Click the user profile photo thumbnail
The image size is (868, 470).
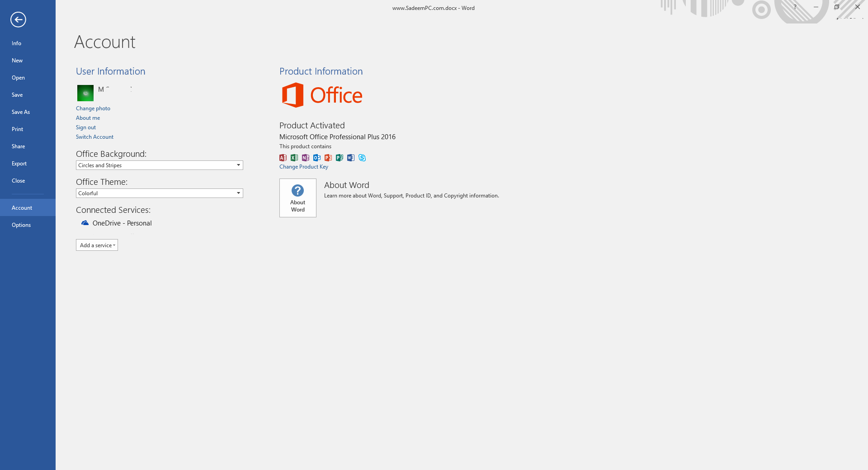pyautogui.click(x=85, y=93)
